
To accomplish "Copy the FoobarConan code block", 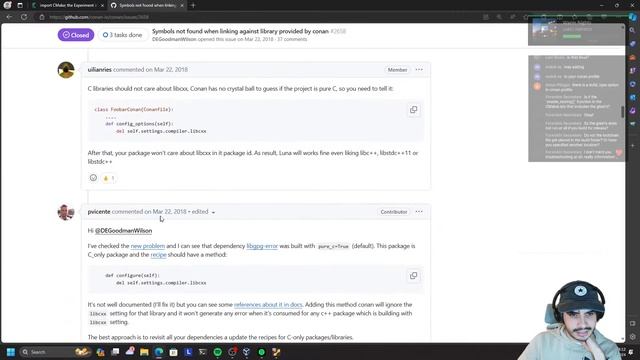I will [413, 110].
